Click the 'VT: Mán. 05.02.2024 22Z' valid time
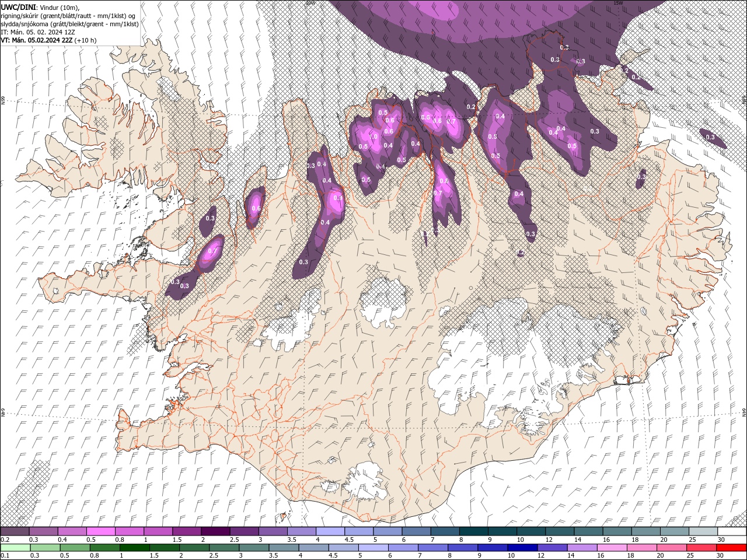 coord(37,40)
